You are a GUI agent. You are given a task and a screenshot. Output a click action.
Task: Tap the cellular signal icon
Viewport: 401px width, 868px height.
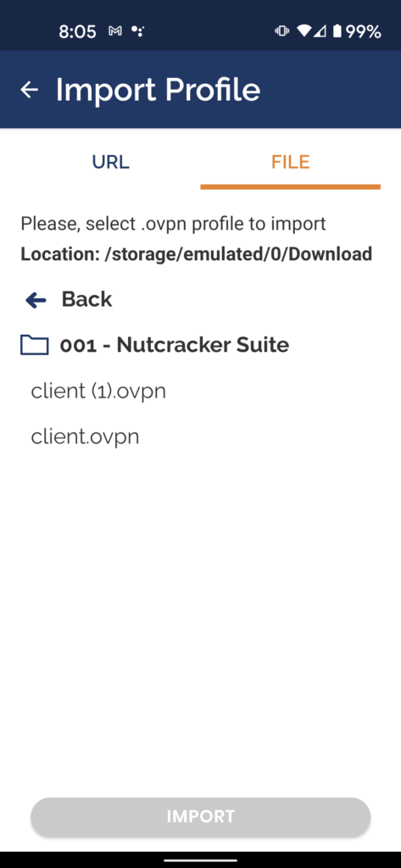[x=320, y=31]
